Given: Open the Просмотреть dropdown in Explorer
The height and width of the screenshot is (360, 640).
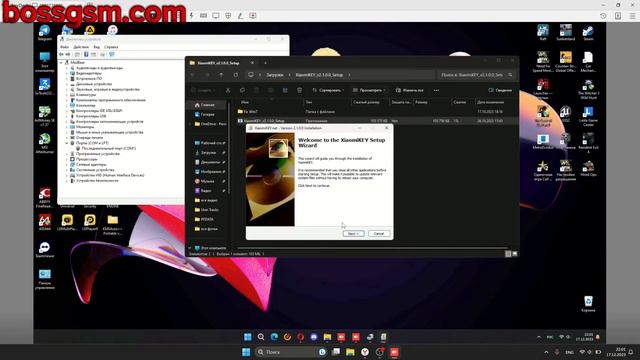Looking at the screenshot, I should coord(369,90).
